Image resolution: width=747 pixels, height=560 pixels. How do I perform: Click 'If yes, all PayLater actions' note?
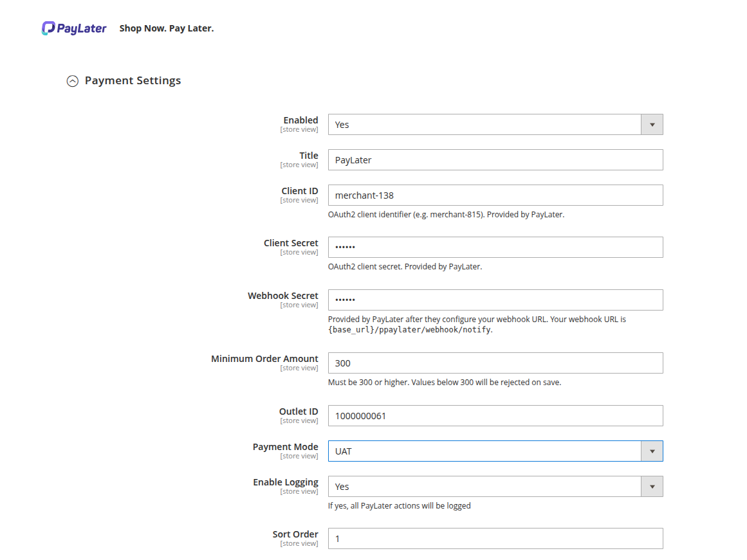coord(399,506)
